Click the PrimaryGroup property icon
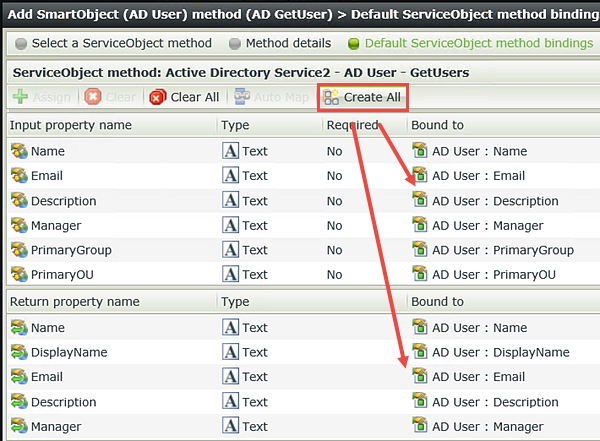This screenshot has height=441, width=600. coord(19,250)
